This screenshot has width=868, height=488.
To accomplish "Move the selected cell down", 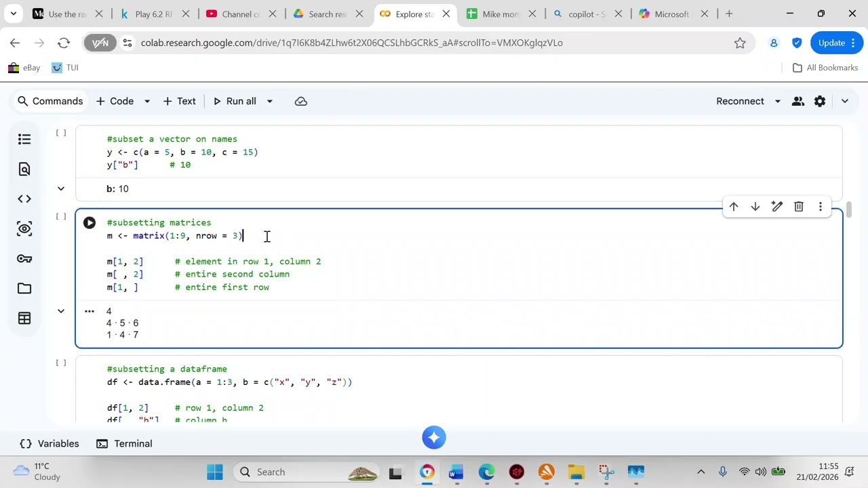I will pos(755,207).
